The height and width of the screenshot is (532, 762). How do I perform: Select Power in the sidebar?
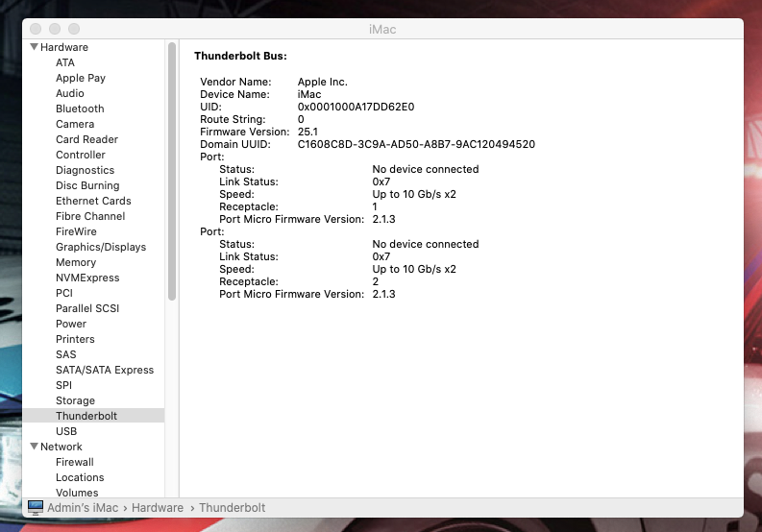(x=71, y=324)
